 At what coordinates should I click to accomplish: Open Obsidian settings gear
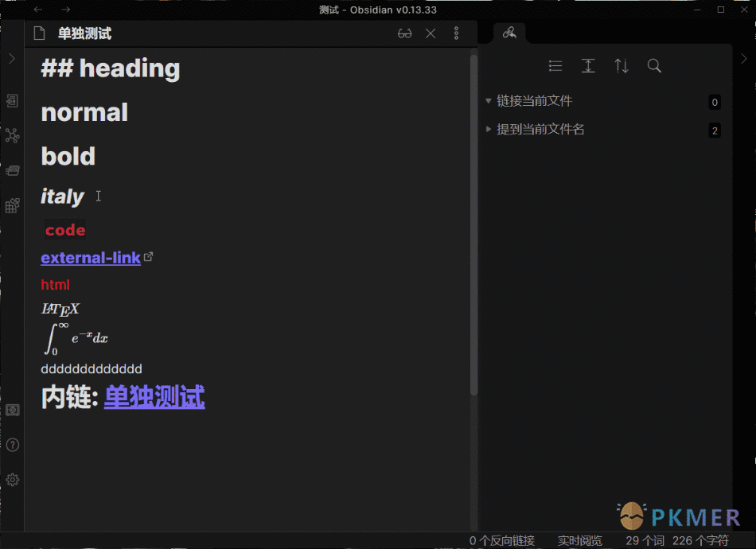point(13,480)
